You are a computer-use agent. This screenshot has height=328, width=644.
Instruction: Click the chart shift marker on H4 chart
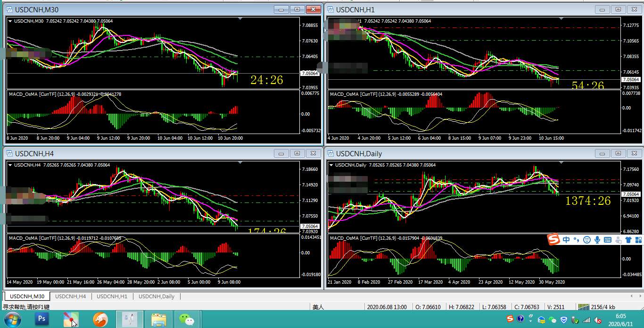240,163
